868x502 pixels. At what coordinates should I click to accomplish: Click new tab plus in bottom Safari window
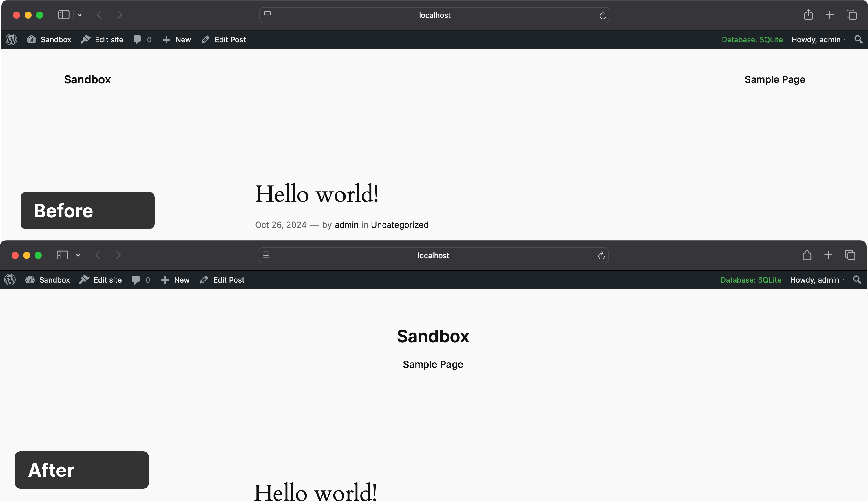(828, 255)
